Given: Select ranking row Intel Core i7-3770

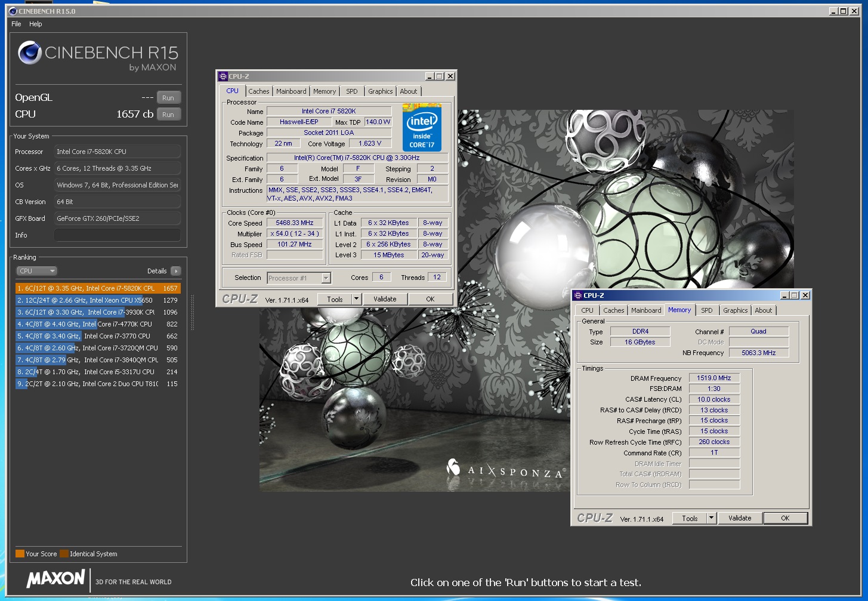Looking at the screenshot, I should (98, 336).
